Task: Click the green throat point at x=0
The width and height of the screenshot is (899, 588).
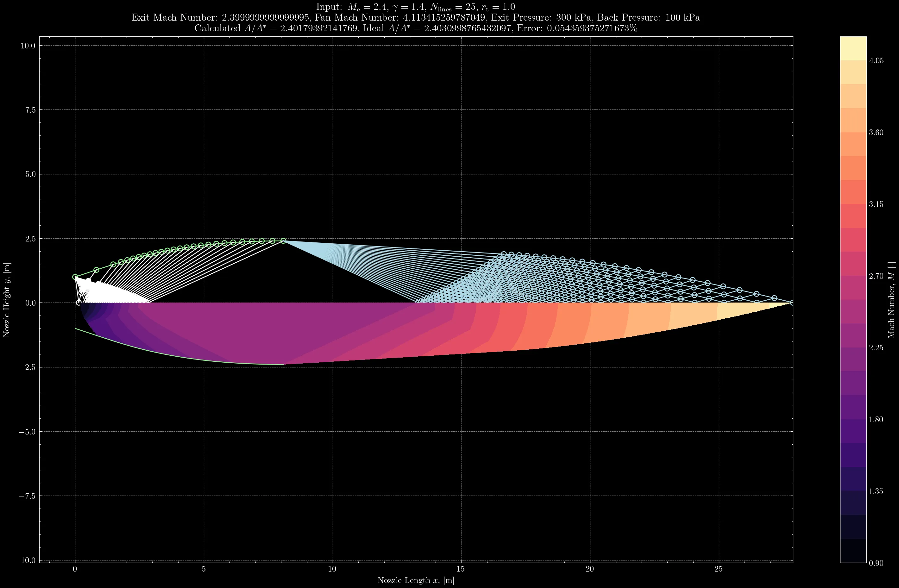Action: point(75,277)
